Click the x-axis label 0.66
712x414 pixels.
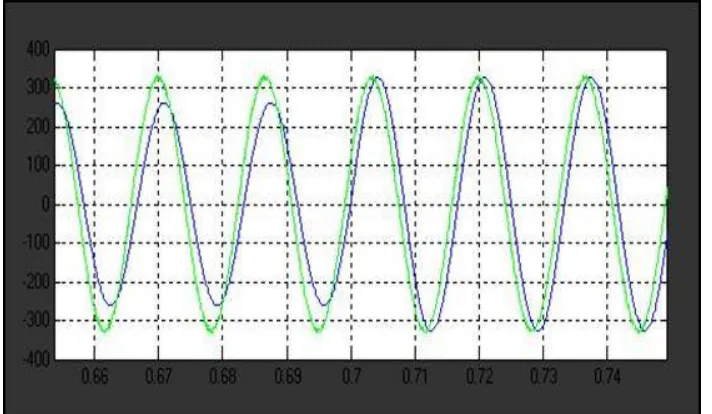click(95, 376)
